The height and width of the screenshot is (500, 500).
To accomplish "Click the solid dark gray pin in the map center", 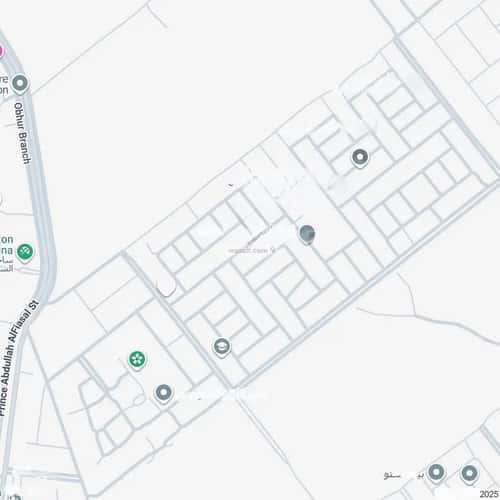I will tap(307, 234).
